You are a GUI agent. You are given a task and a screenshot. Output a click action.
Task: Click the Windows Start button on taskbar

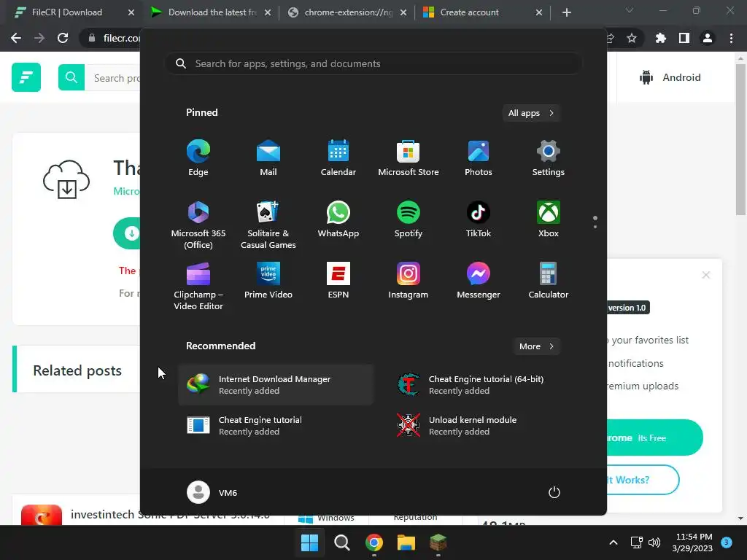pos(309,542)
